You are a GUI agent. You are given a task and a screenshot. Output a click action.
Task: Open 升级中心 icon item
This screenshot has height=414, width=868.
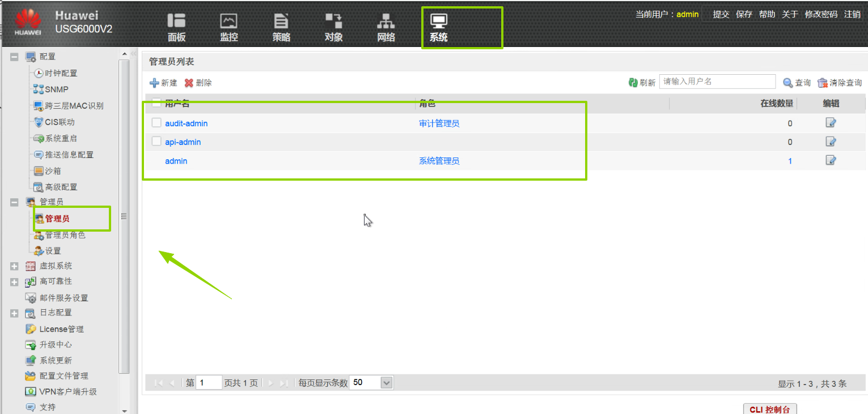tap(49, 344)
